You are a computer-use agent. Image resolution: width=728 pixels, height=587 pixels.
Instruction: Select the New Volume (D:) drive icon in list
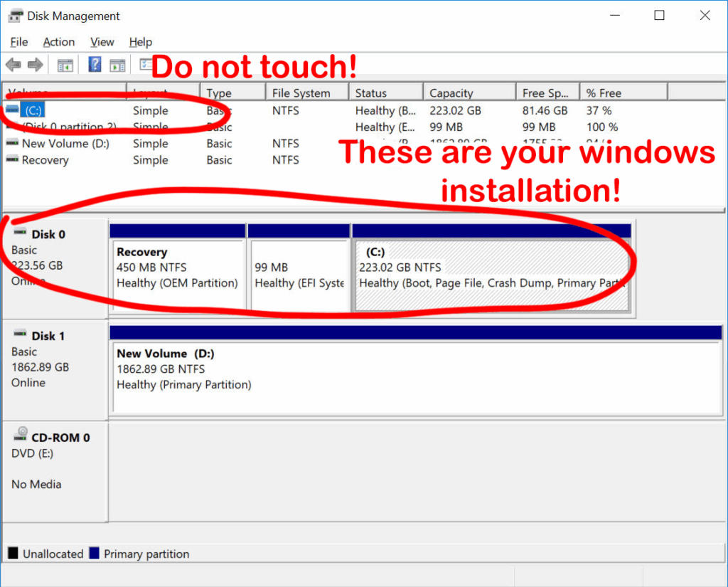pyautogui.click(x=12, y=144)
